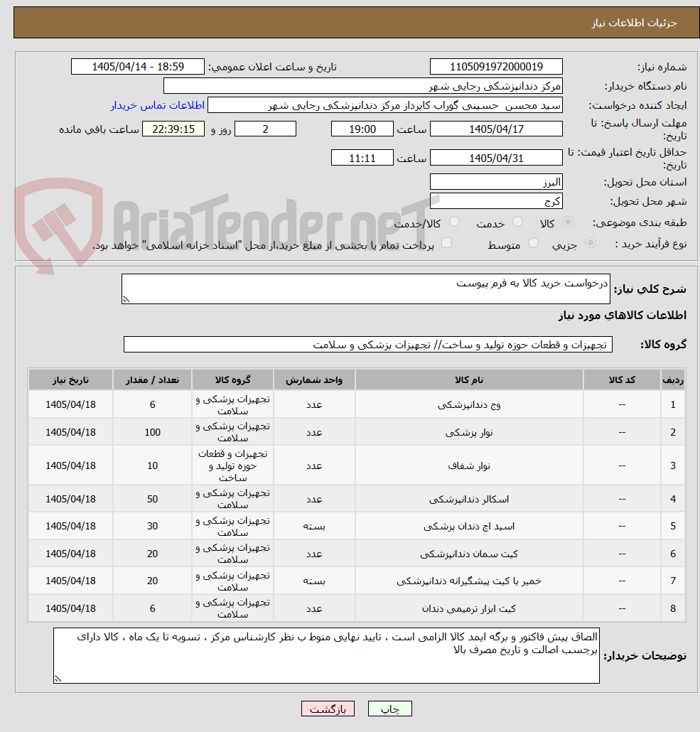Image resolution: width=700 pixels, height=732 pixels.
Task: Click the گروه کالا column header
Action: click(x=232, y=380)
